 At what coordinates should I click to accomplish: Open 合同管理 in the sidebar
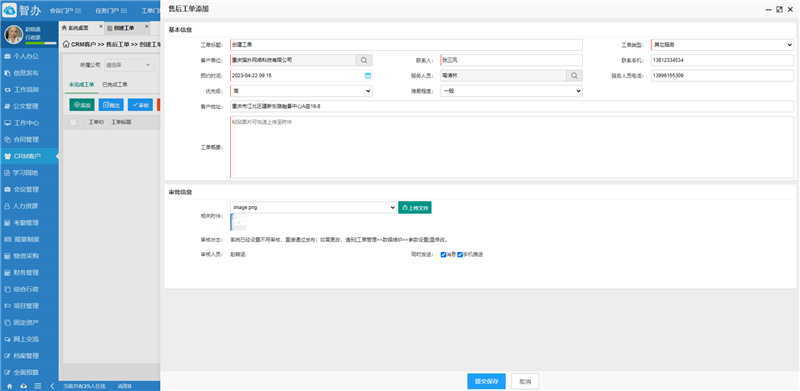pos(29,139)
